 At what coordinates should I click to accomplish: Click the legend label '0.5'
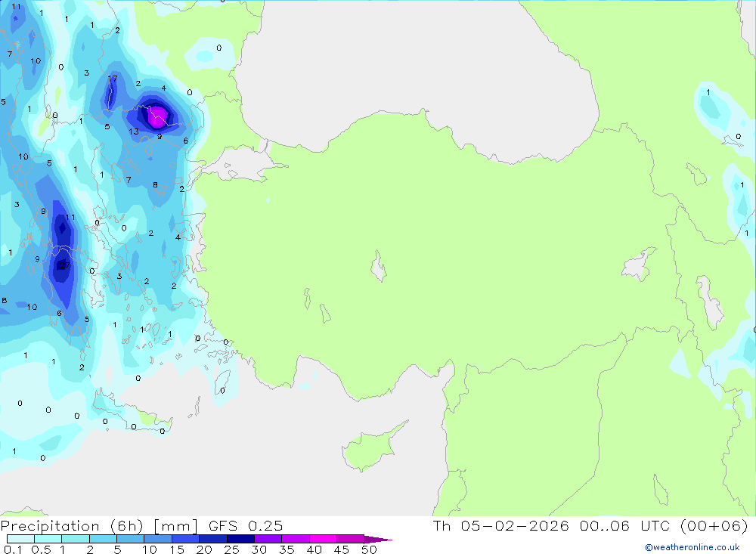(41, 549)
